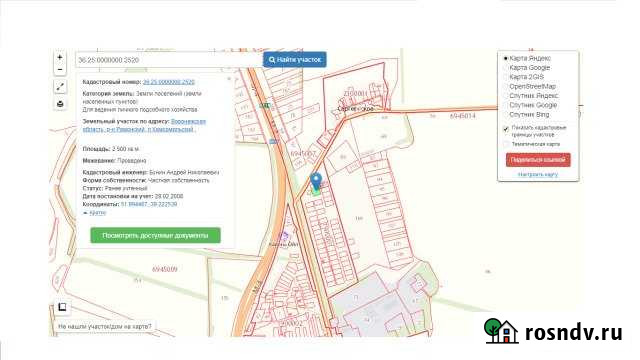Close the cadastral info popup
The width and height of the screenshot is (640, 360).
(x=229, y=79)
